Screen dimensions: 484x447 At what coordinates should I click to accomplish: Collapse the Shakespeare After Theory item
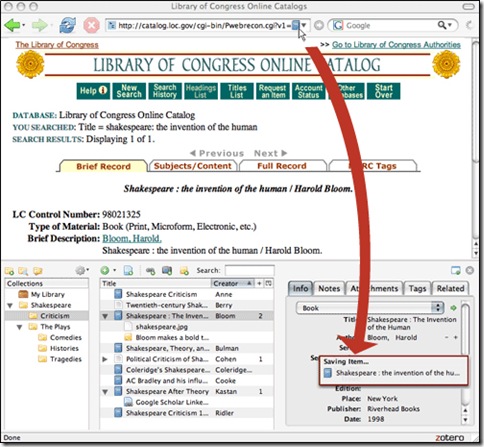(x=105, y=392)
